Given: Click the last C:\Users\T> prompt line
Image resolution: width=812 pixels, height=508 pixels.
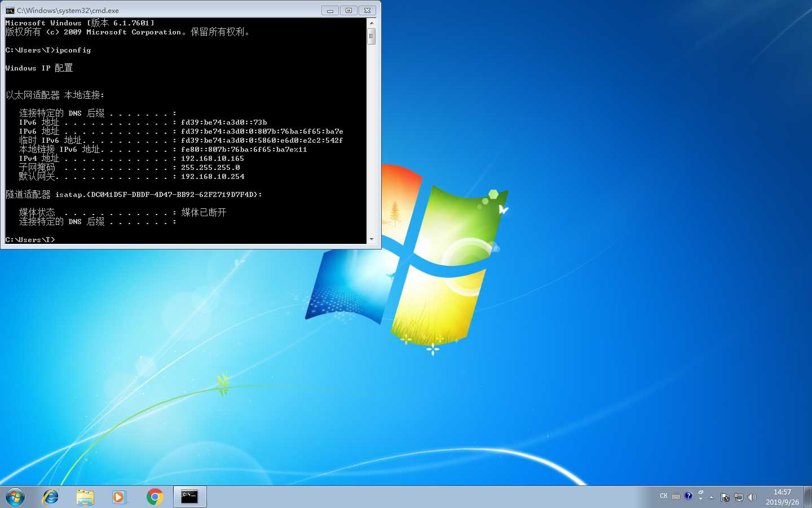Looking at the screenshot, I should tap(30, 240).
